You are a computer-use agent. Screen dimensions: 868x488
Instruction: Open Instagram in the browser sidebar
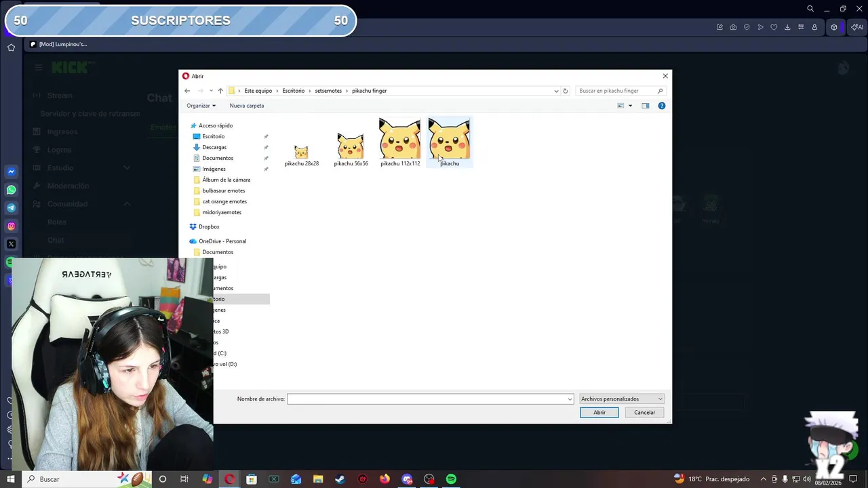coord(11,226)
